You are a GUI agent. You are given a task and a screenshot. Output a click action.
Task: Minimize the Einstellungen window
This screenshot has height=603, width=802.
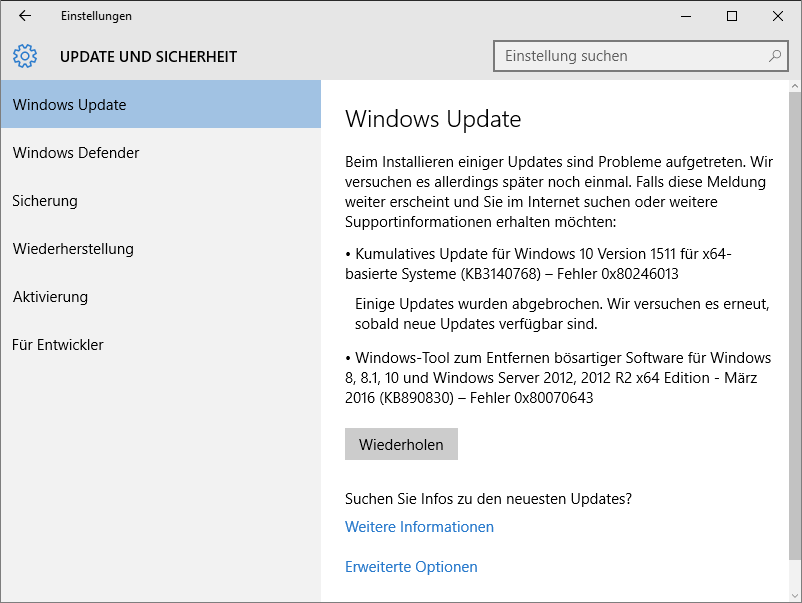(686, 16)
